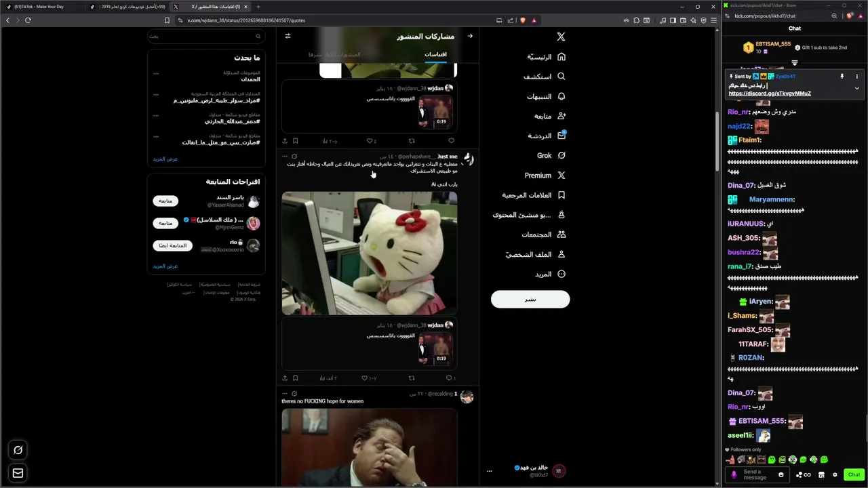Reload the X page
Viewport: 868px width, 488px height.
pyautogui.click(x=28, y=20)
